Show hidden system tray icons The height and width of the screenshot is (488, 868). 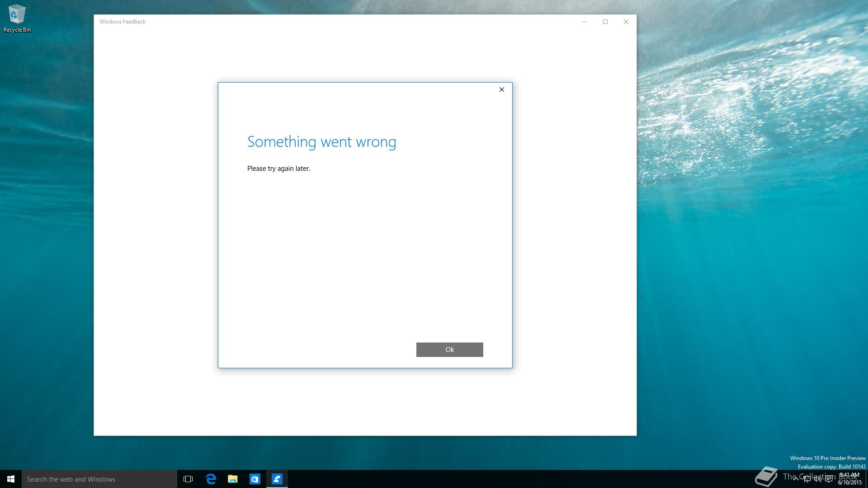796,479
